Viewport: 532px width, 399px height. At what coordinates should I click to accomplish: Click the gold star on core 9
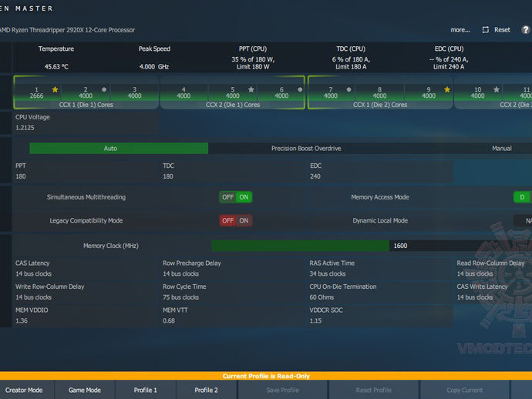pyautogui.click(x=447, y=89)
